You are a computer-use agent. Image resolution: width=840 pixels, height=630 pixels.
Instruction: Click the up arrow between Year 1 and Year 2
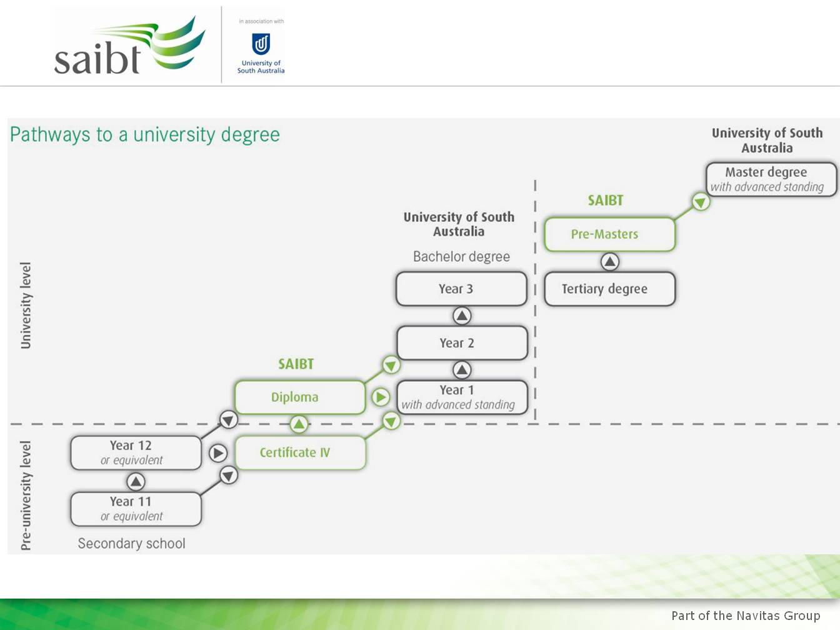coord(462,370)
